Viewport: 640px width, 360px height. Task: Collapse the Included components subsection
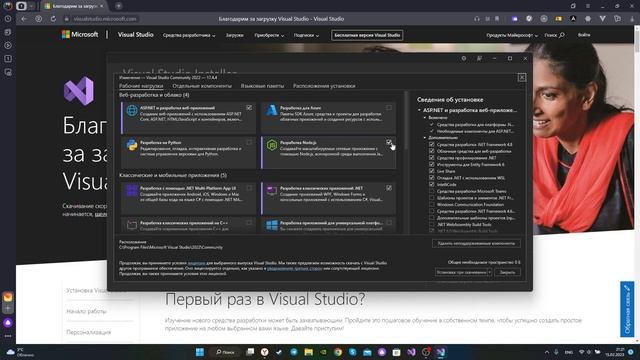(x=425, y=118)
